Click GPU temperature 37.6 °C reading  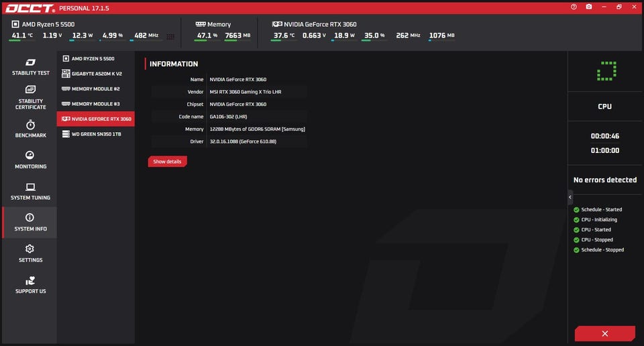(284, 36)
